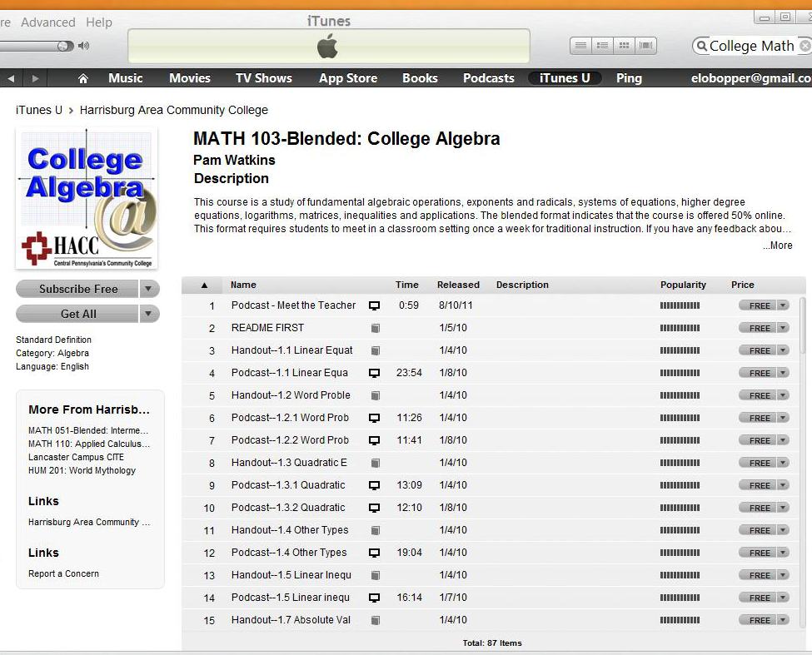Click video icon for Podcast--1.5 Linear inequ
The height and width of the screenshot is (655, 812).
(375, 598)
